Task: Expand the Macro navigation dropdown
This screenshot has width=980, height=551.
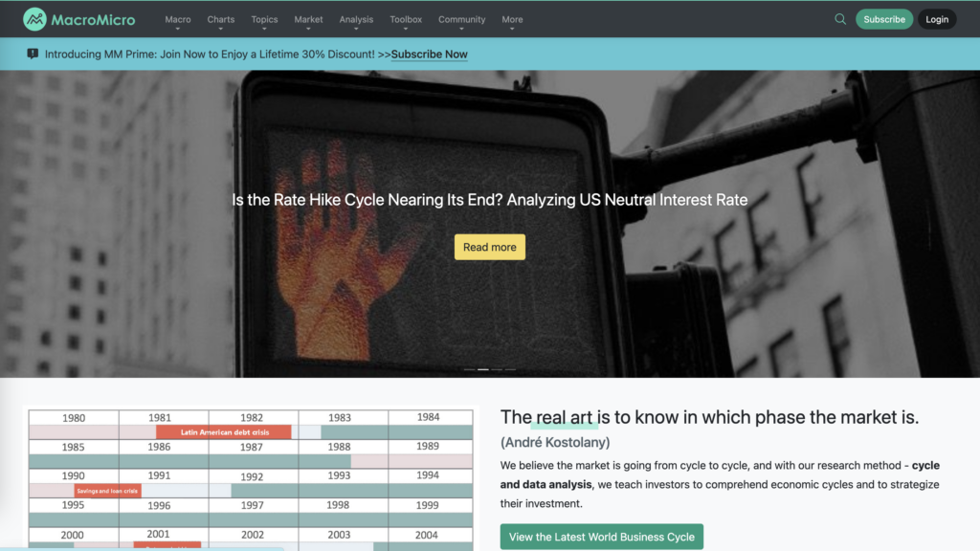Action: pos(177,18)
